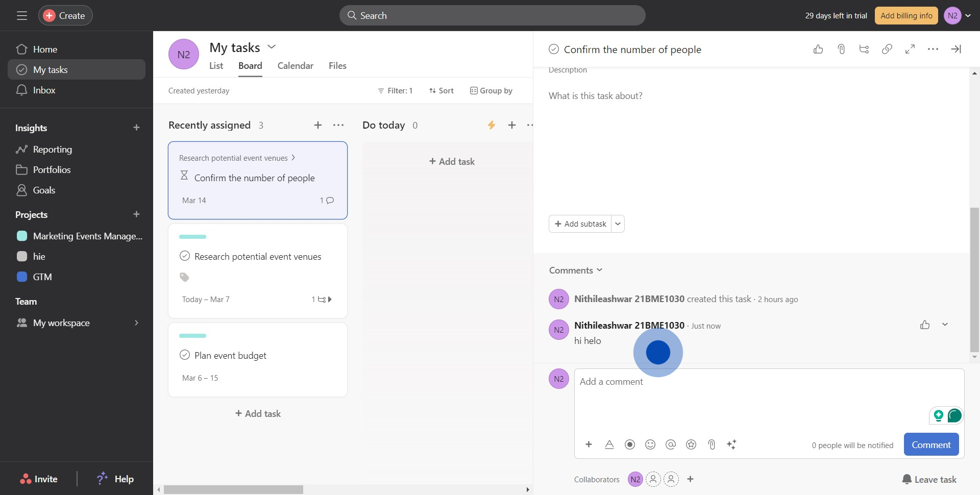Screen dimensions: 980x495
Task: Open Reporting
Action: pyautogui.click(x=77, y=150)
